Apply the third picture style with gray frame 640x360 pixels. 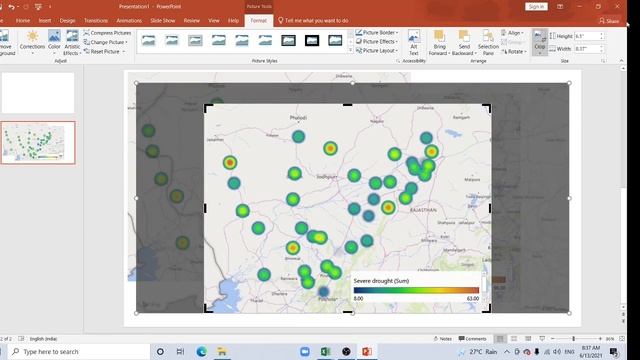point(195,40)
